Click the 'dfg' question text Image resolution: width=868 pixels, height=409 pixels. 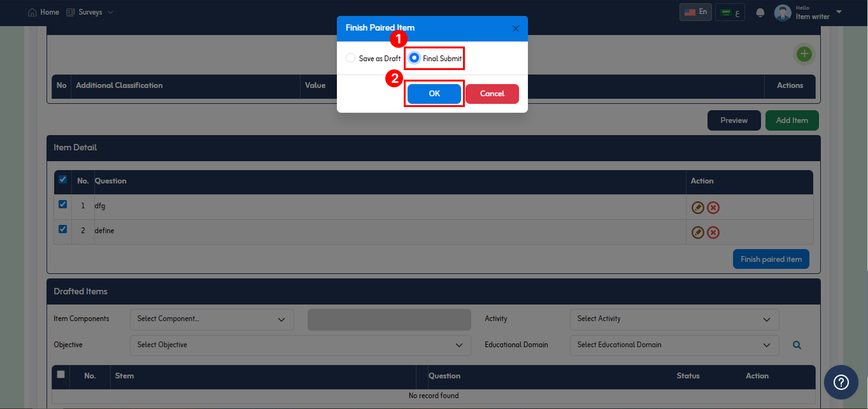click(99, 206)
